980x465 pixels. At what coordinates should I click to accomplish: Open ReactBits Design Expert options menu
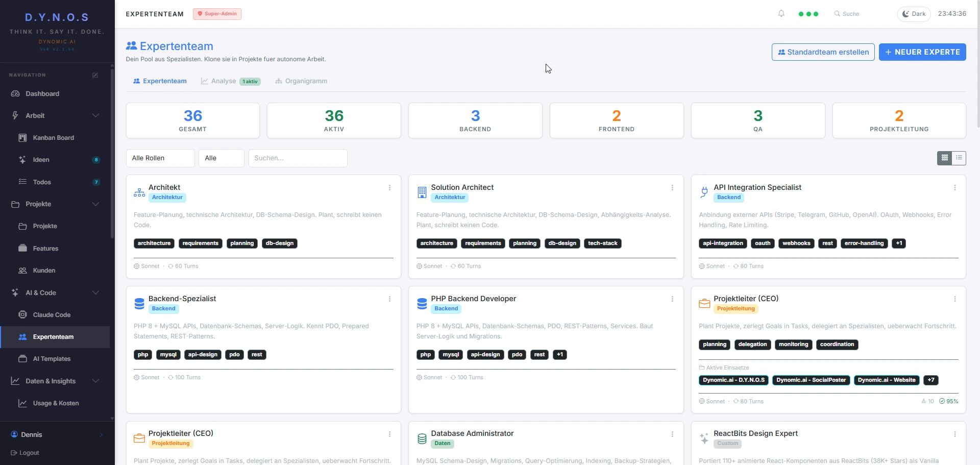955,434
